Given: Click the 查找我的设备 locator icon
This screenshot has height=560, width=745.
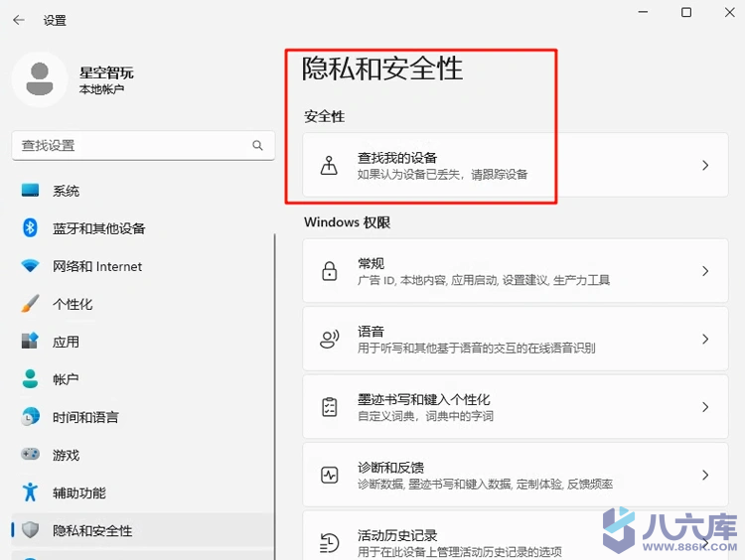Looking at the screenshot, I should [329, 165].
